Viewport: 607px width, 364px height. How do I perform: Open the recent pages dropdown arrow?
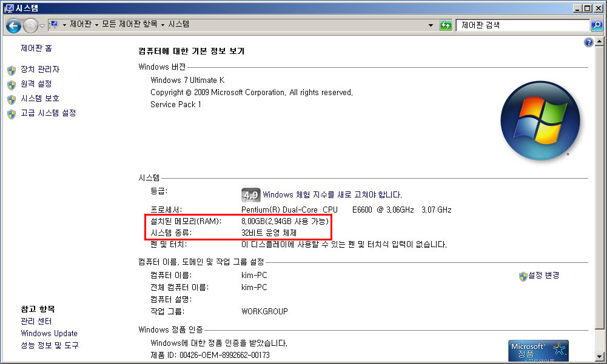42,25
